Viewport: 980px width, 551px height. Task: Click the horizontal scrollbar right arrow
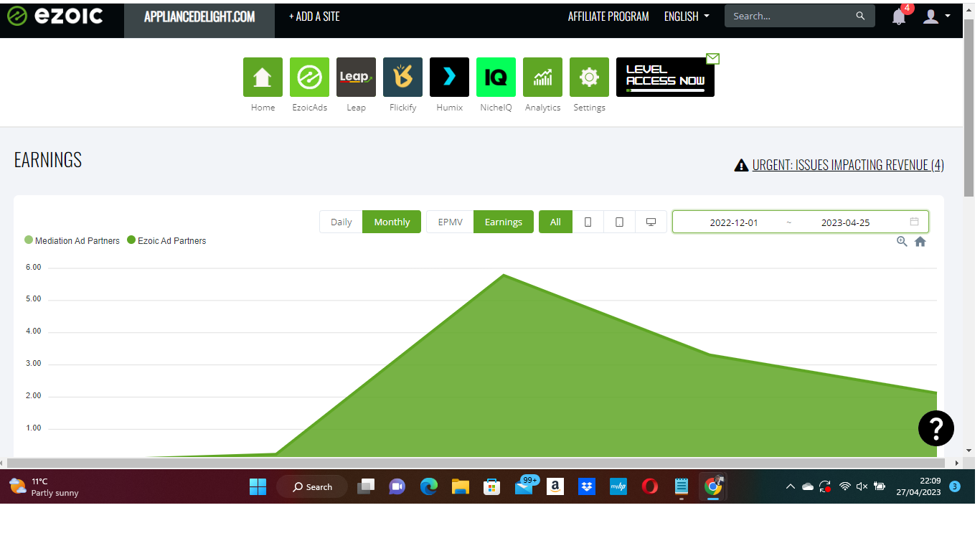tap(956, 463)
